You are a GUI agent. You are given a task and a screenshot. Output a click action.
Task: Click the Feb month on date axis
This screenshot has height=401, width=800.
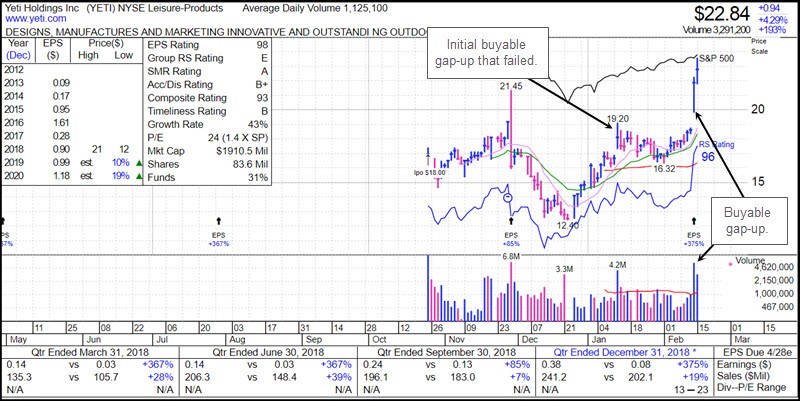674,339
